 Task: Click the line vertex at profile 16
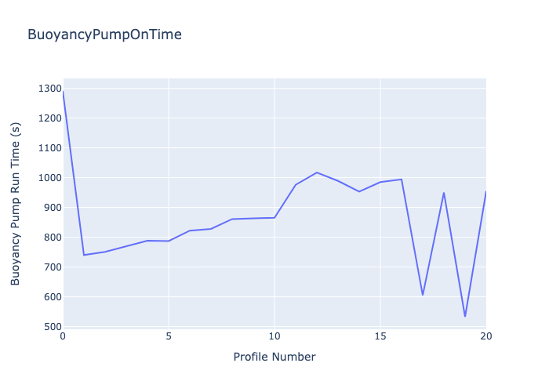(402, 180)
